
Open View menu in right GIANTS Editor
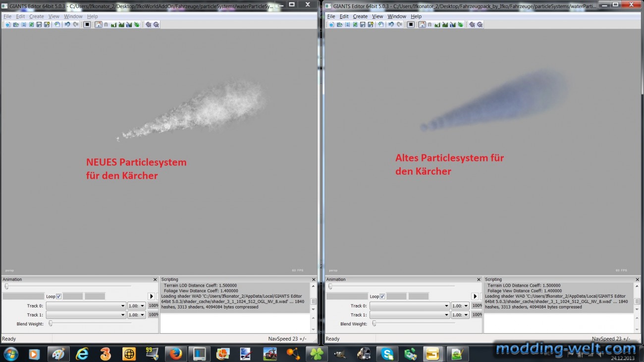pyautogui.click(x=377, y=16)
